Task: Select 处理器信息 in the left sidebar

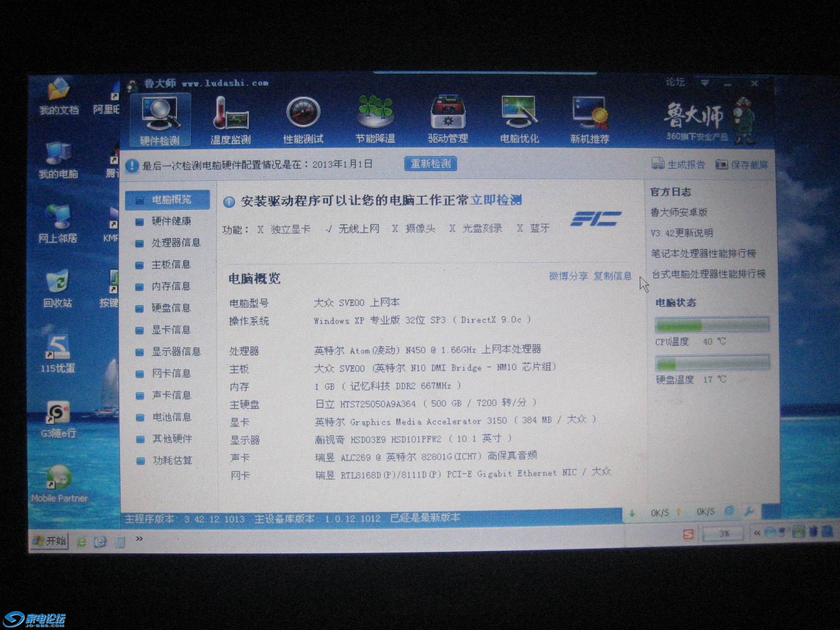Action: coord(175,243)
